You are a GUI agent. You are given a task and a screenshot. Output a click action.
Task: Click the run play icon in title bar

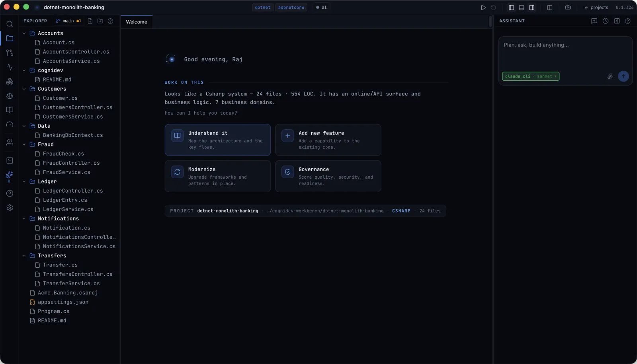[x=483, y=8]
